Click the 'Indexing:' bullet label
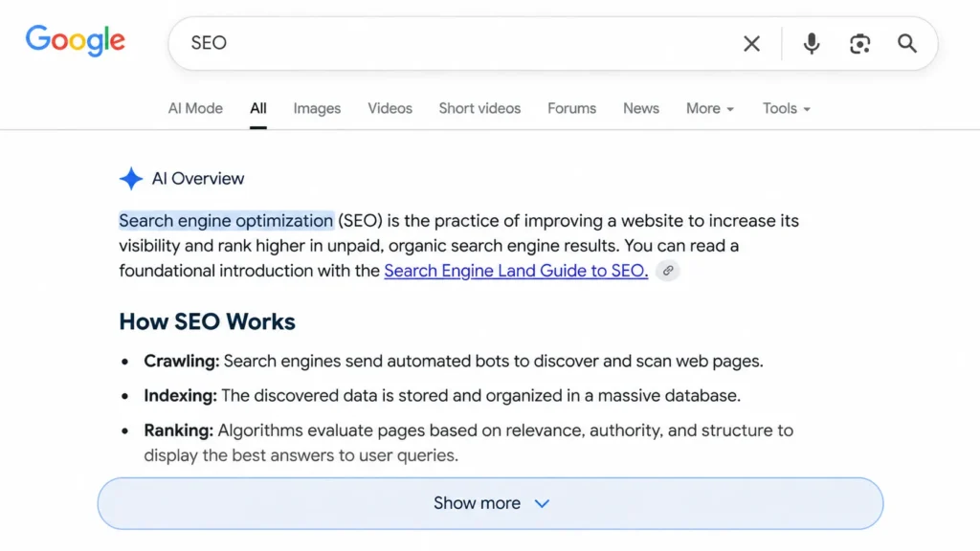The width and height of the screenshot is (980, 551). click(180, 395)
